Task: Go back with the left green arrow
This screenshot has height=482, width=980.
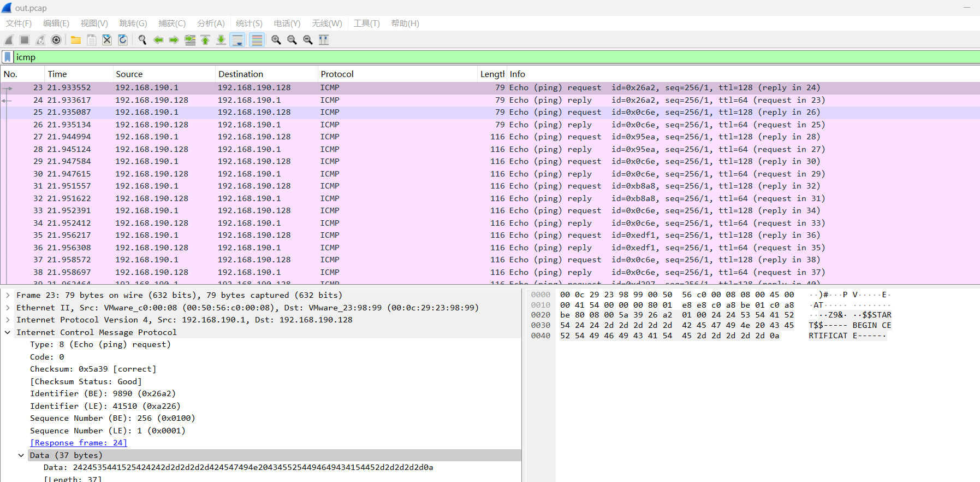Action: (158, 40)
